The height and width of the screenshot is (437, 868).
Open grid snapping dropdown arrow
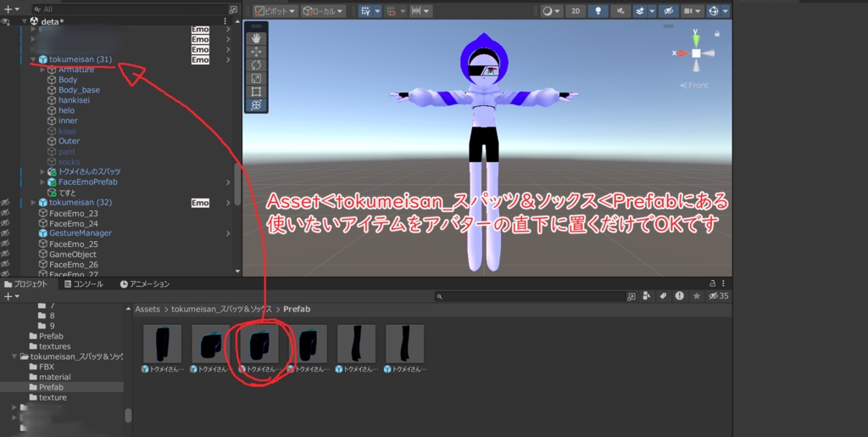click(377, 10)
